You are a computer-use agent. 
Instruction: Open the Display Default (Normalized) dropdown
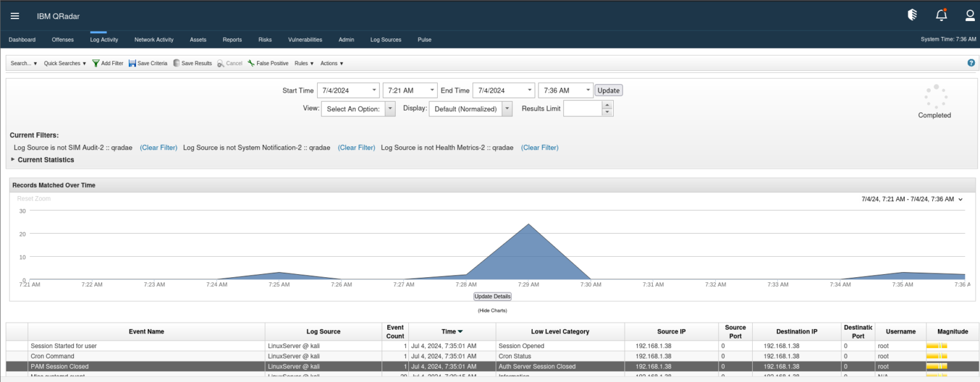(470, 109)
